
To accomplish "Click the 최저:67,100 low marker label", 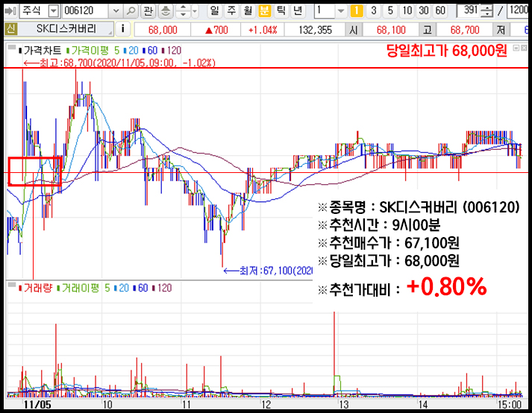I will 268,271.
